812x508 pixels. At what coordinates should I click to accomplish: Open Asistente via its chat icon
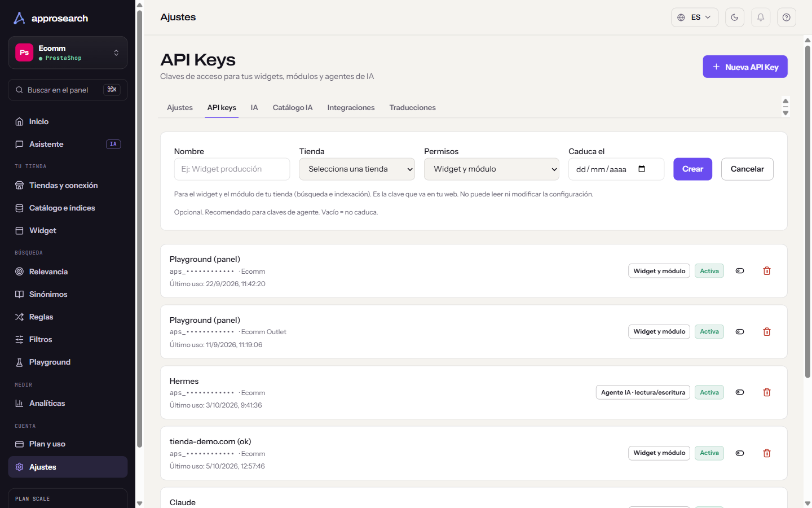tap(19, 144)
